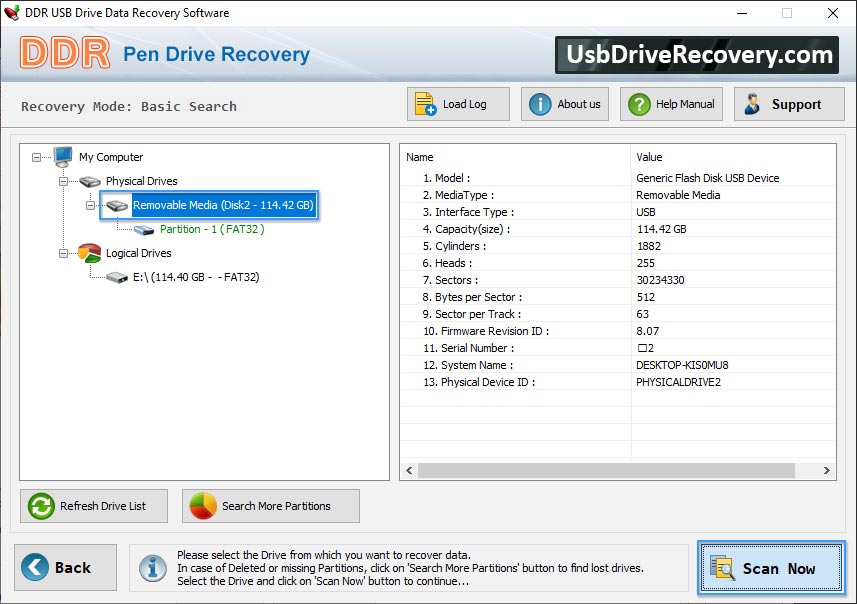Collapse the Logical Drives node
Viewport: 857px width, 604px height.
pyautogui.click(x=63, y=254)
